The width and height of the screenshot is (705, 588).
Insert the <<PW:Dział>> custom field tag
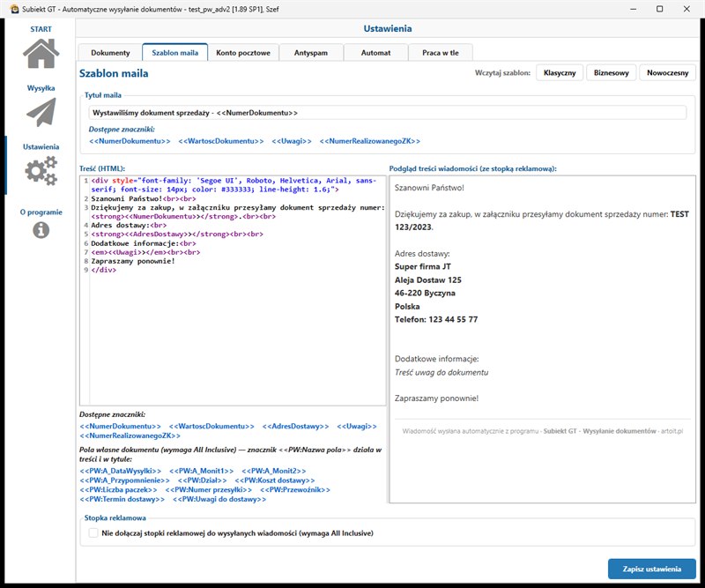point(203,480)
